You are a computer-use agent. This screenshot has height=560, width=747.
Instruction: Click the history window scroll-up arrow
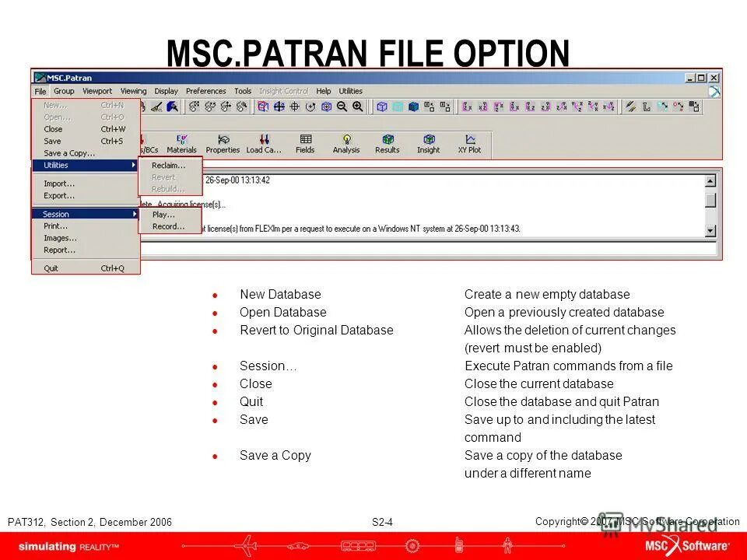pyautogui.click(x=710, y=181)
